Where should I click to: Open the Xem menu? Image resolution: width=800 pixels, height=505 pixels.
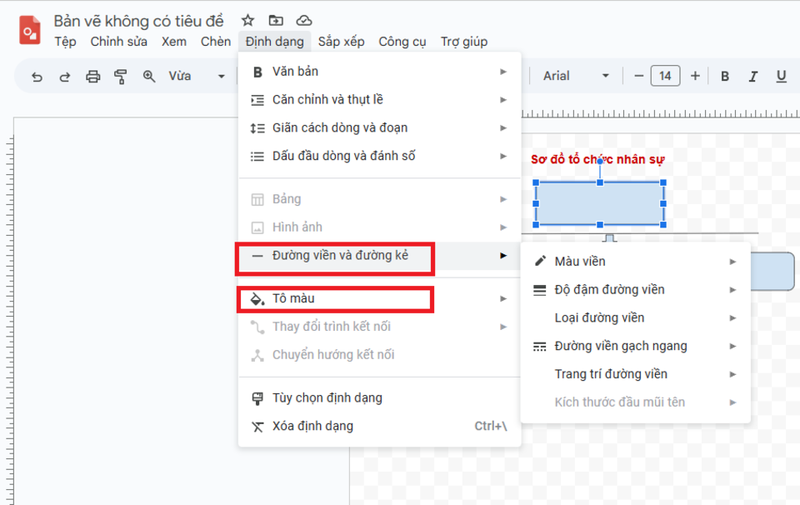174,42
